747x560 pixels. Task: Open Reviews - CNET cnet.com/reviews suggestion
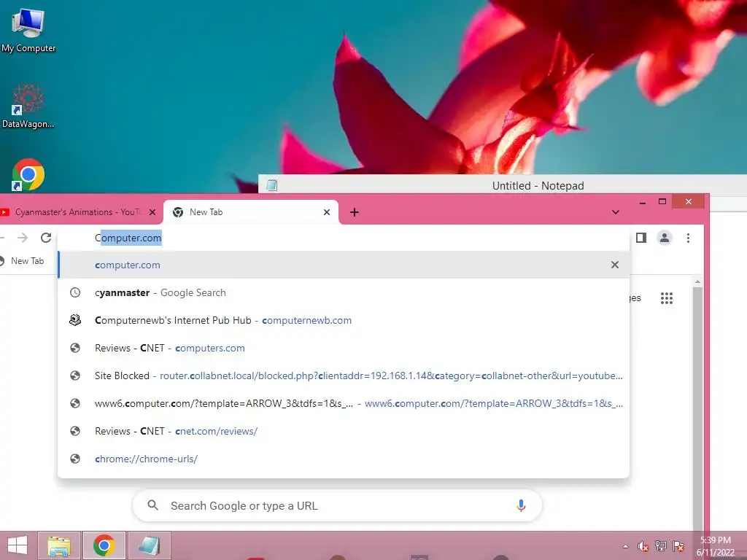(x=344, y=430)
